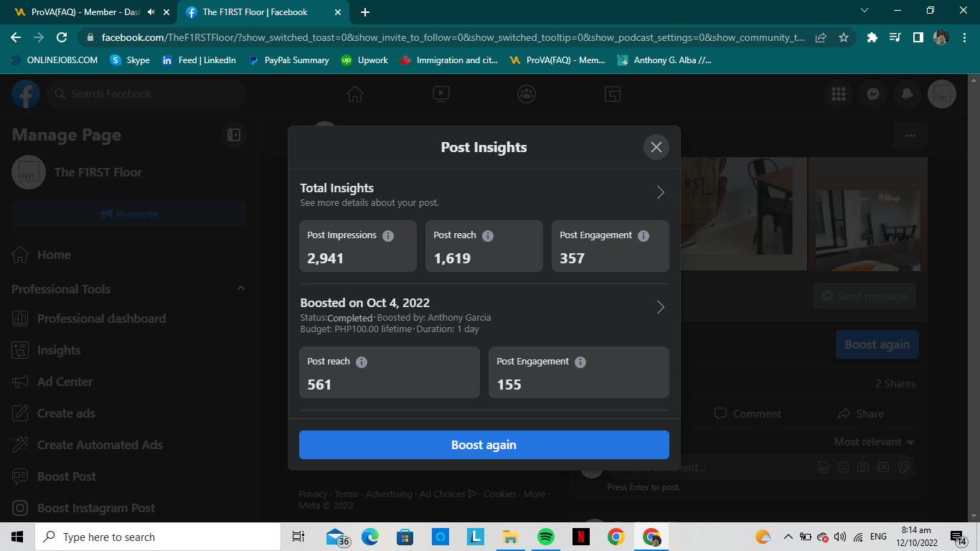This screenshot has width=980, height=551.
Task: Expand Boosted on Oct 4, 2022 chevron
Action: point(661,307)
